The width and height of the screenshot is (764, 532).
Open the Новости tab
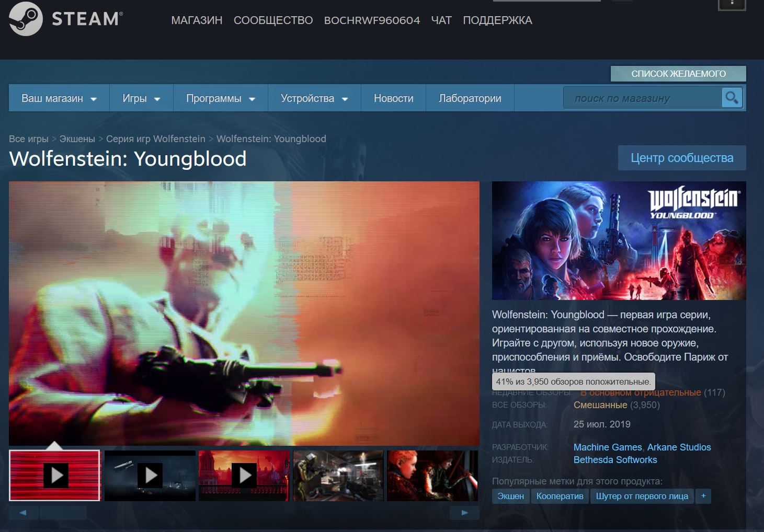click(x=393, y=98)
